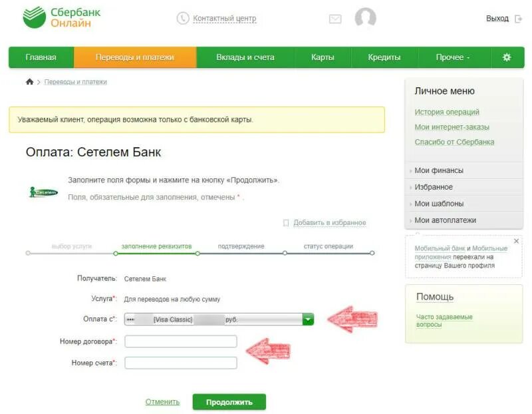
Task: Open the Кредиты tab
Action: coord(384,57)
